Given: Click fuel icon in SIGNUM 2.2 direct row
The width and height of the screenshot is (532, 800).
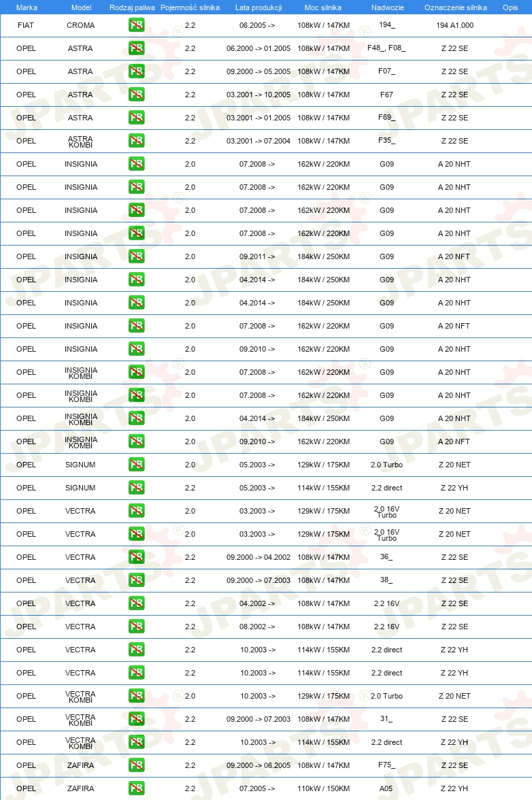Looking at the screenshot, I should click(136, 488).
